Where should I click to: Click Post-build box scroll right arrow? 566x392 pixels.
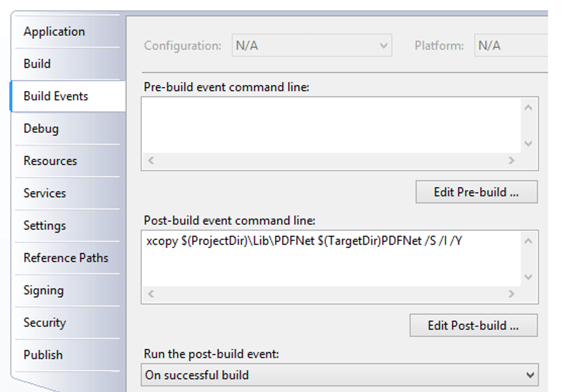pyautogui.click(x=512, y=294)
